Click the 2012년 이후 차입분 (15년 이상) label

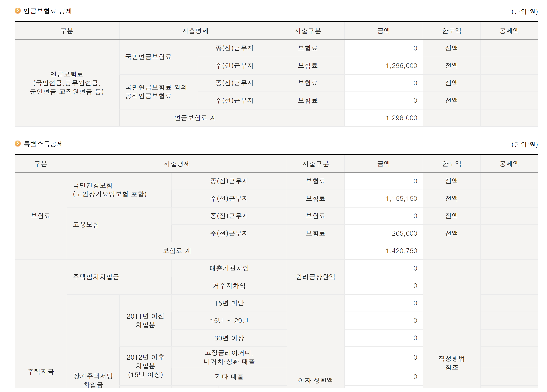click(145, 366)
